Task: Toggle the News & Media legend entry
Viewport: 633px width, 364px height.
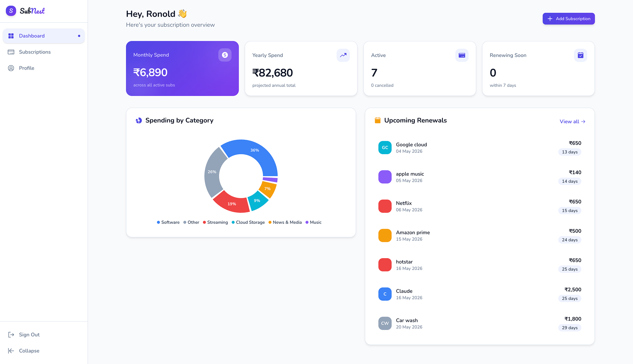Action: coord(285,222)
